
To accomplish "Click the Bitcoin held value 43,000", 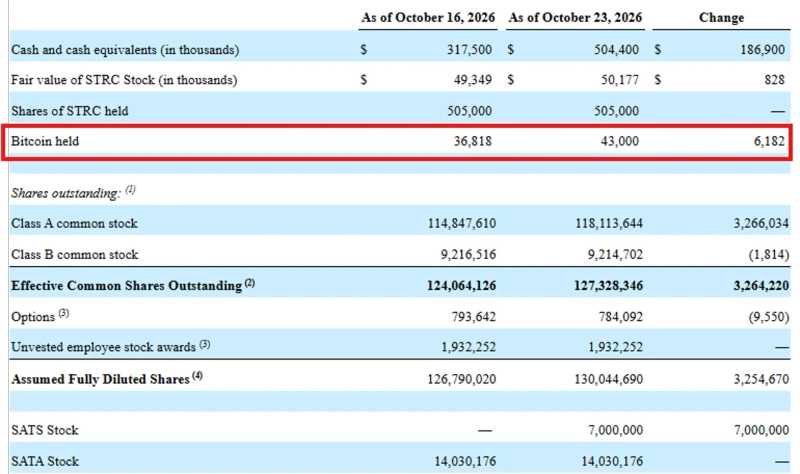I will (x=620, y=141).
